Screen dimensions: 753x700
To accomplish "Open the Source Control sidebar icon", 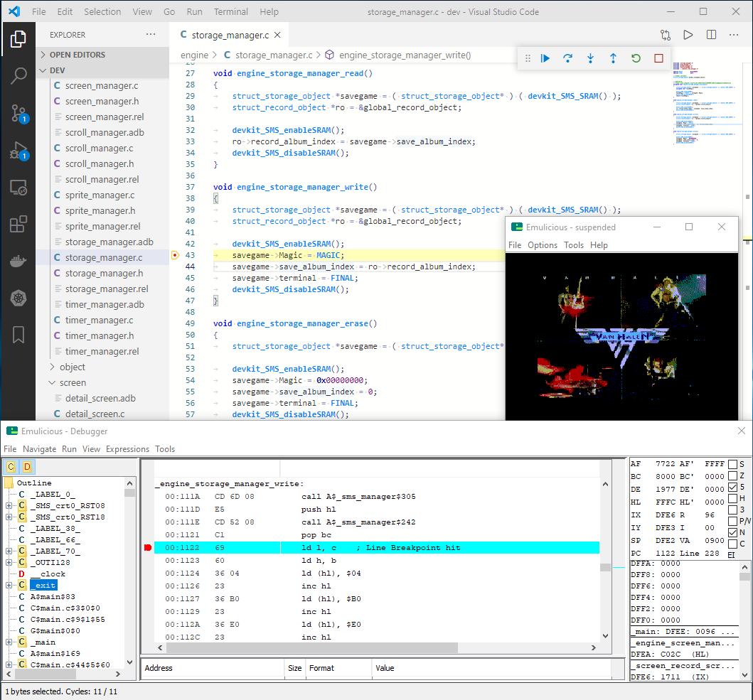I will [x=18, y=112].
